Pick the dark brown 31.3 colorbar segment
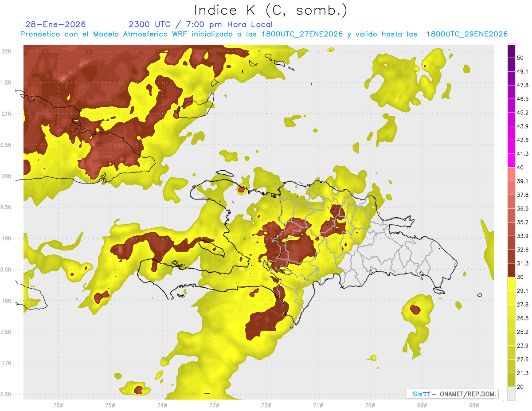Screen dimensions: 532x411 coord(511,270)
